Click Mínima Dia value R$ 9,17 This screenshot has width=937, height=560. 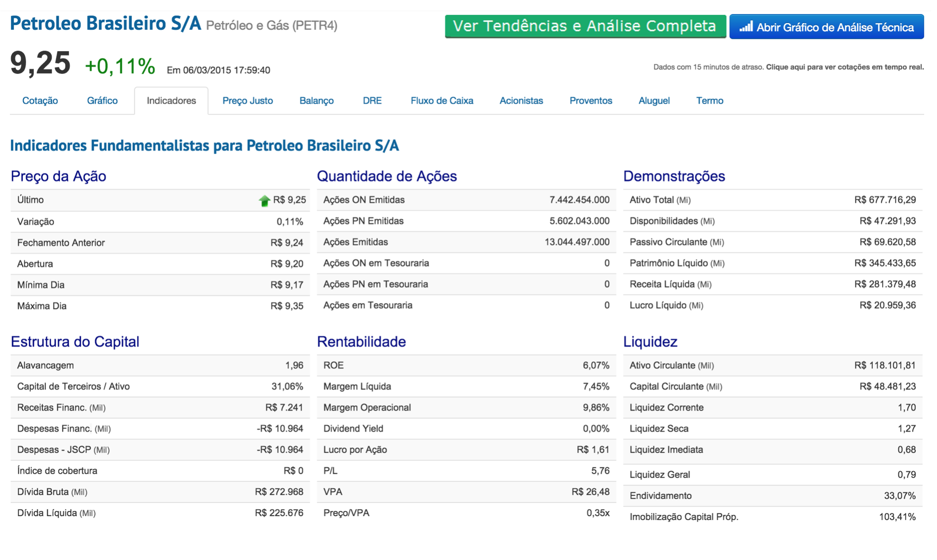pyautogui.click(x=287, y=285)
